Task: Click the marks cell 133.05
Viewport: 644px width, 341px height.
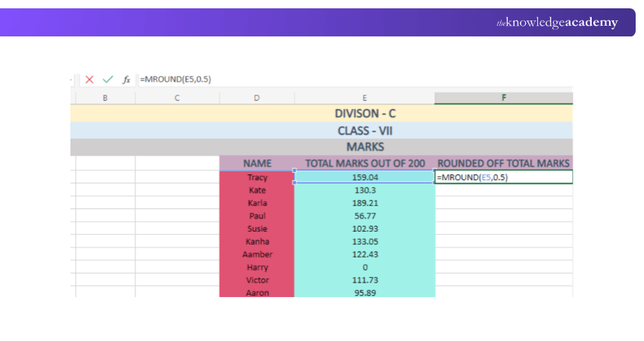Action: tap(364, 242)
